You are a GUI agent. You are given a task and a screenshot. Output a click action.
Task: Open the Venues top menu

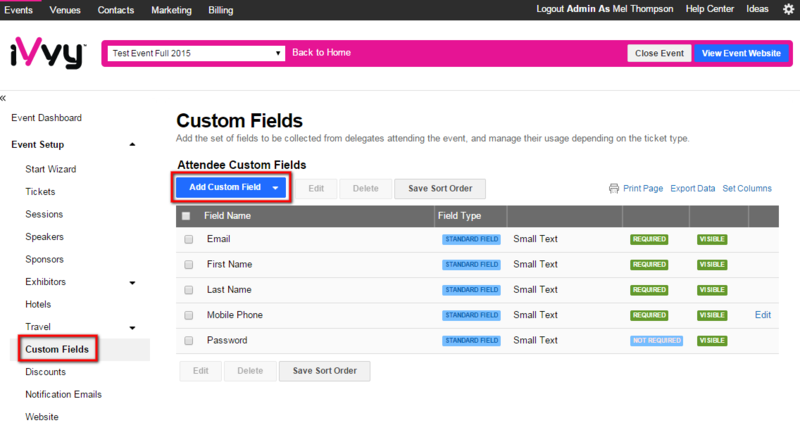click(x=65, y=10)
